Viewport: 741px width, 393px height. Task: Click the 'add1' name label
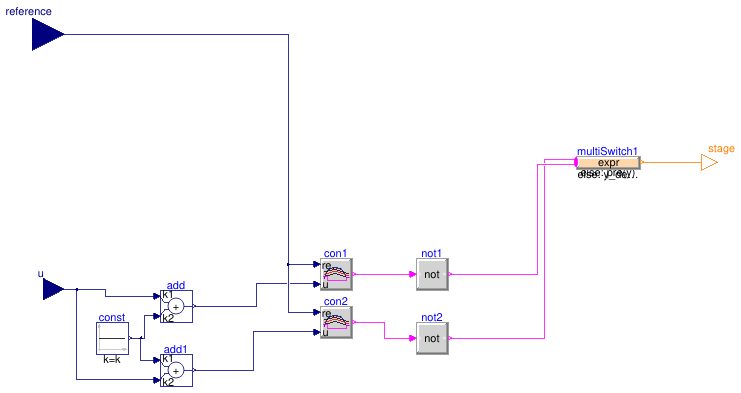pos(176,349)
